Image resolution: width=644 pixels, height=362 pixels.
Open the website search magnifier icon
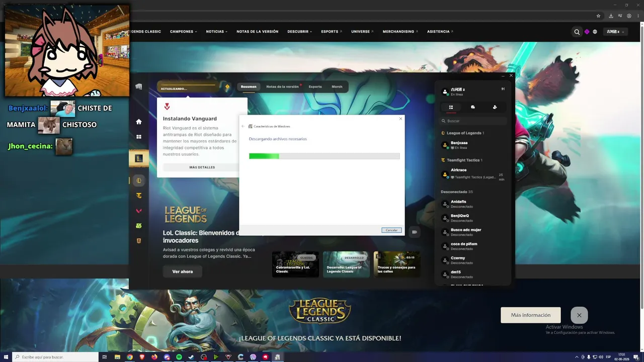tap(577, 32)
